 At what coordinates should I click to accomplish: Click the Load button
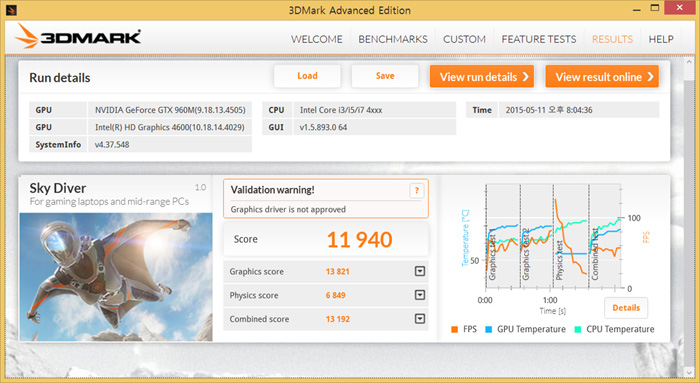(x=307, y=76)
